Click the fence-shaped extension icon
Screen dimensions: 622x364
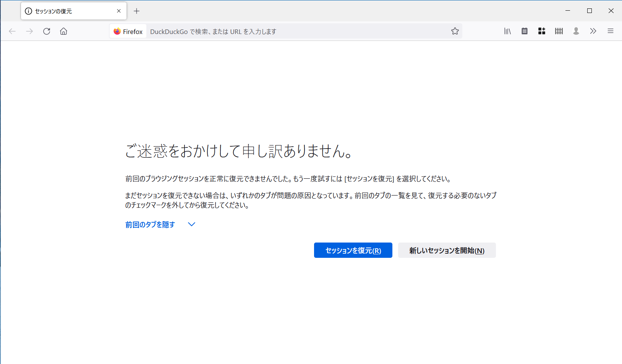(559, 31)
